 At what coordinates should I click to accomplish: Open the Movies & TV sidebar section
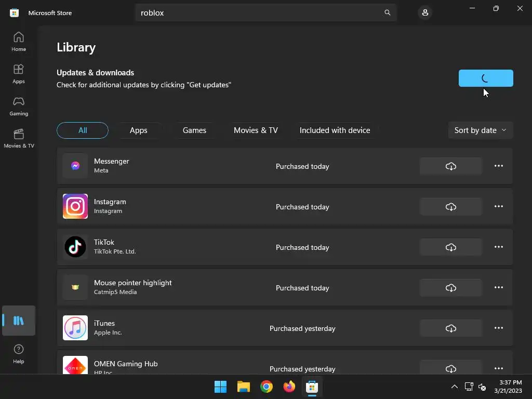(19, 138)
